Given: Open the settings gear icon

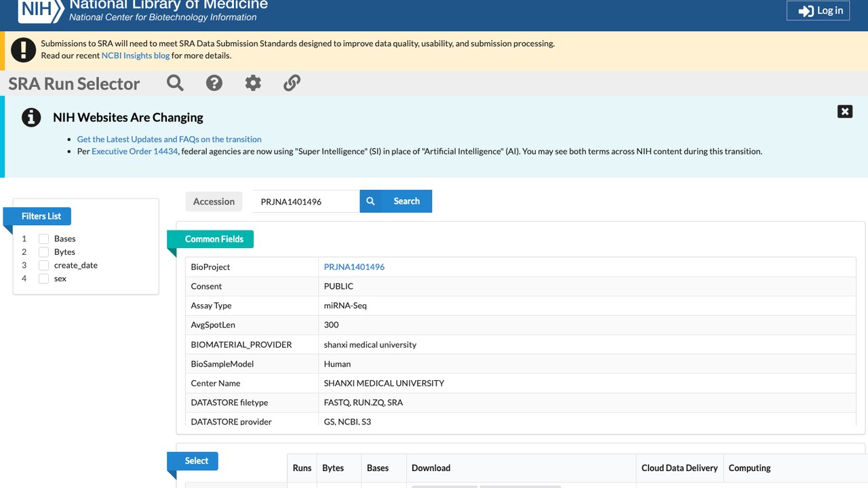Looking at the screenshot, I should pyautogui.click(x=253, y=83).
